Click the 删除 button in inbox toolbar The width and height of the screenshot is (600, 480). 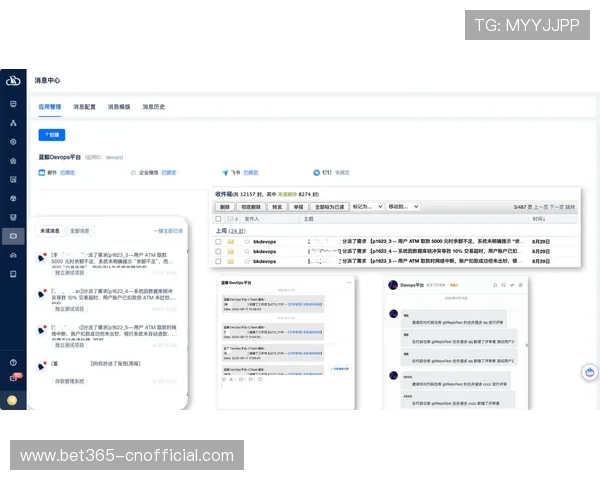tap(225, 207)
